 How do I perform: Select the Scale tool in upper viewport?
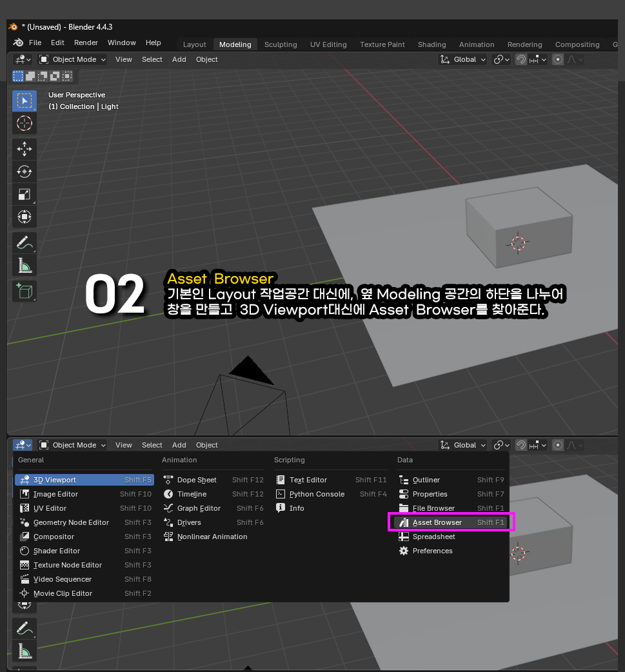coord(25,195)
